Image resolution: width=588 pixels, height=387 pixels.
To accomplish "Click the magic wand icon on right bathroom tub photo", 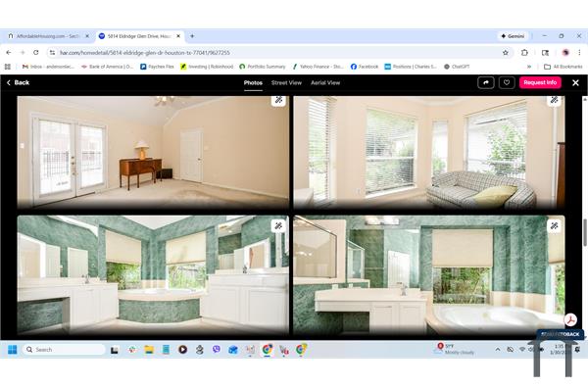I will tap(555, 225).
